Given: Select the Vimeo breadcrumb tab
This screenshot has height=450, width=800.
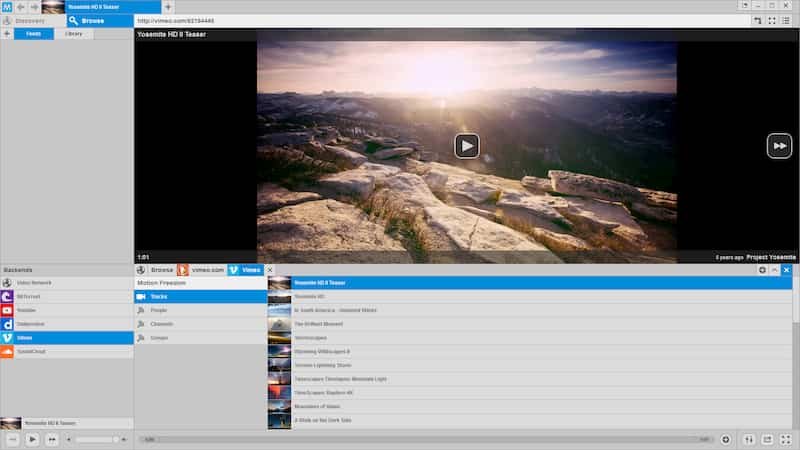Looking at the screenshot, I should 245,270.
